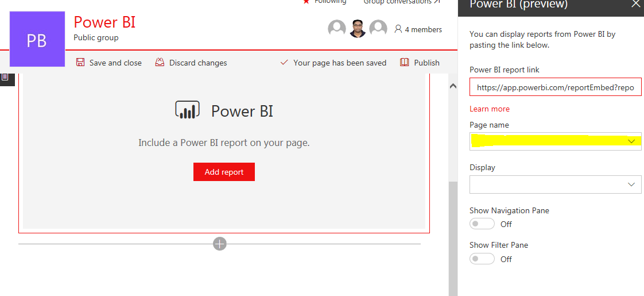Click the scroll up arrow of the page

click(453, 86)
